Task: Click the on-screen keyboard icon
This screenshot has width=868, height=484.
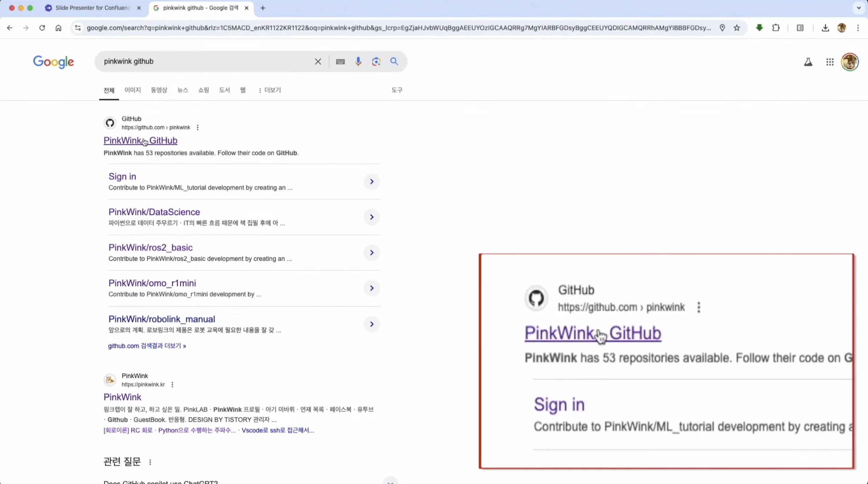Action: [340, 61]
